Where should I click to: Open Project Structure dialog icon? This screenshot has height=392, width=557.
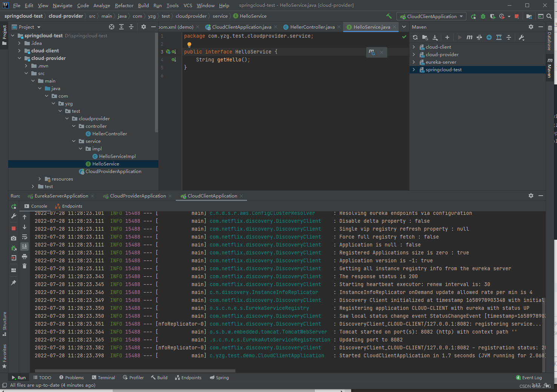(x=529, y=16)
